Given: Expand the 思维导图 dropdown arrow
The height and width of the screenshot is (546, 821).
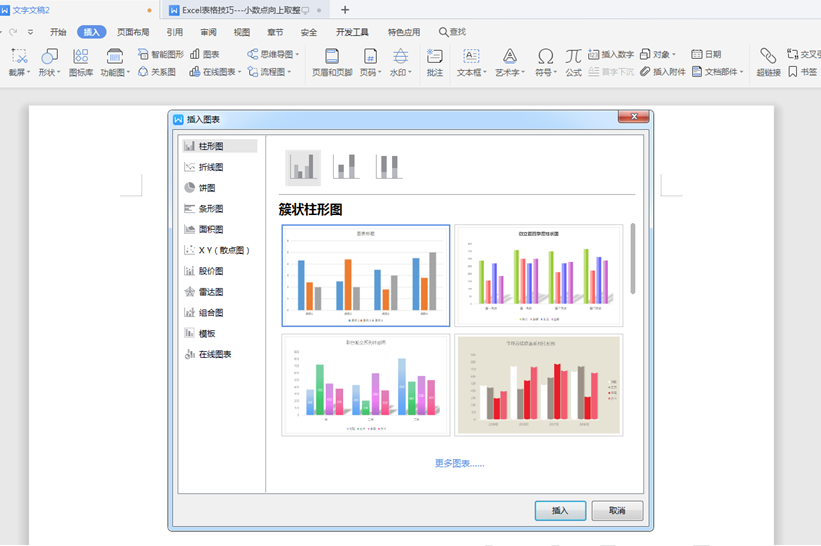Looking at the screenshot, I should pyautogui.click(x=297, y=54).
